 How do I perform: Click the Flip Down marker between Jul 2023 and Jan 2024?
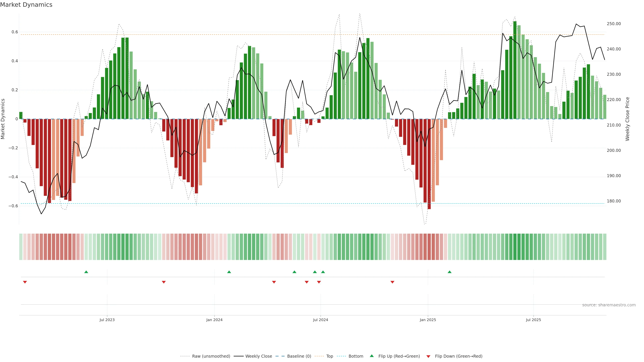(164, 282)
